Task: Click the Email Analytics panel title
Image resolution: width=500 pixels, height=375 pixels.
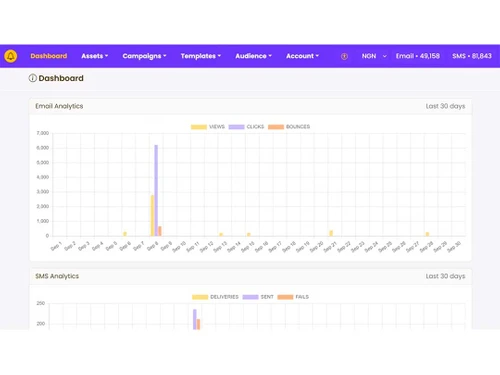Action: point(59,106)
